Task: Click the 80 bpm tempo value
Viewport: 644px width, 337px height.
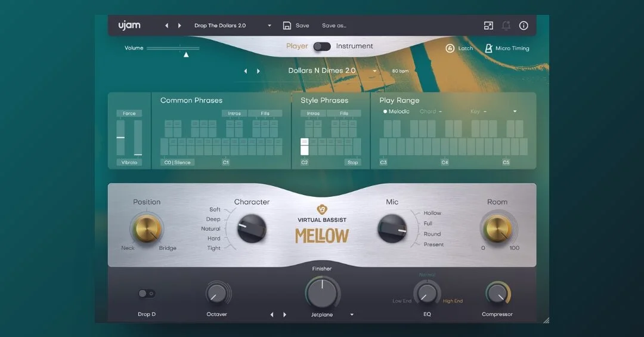Action: pos(400,71)
